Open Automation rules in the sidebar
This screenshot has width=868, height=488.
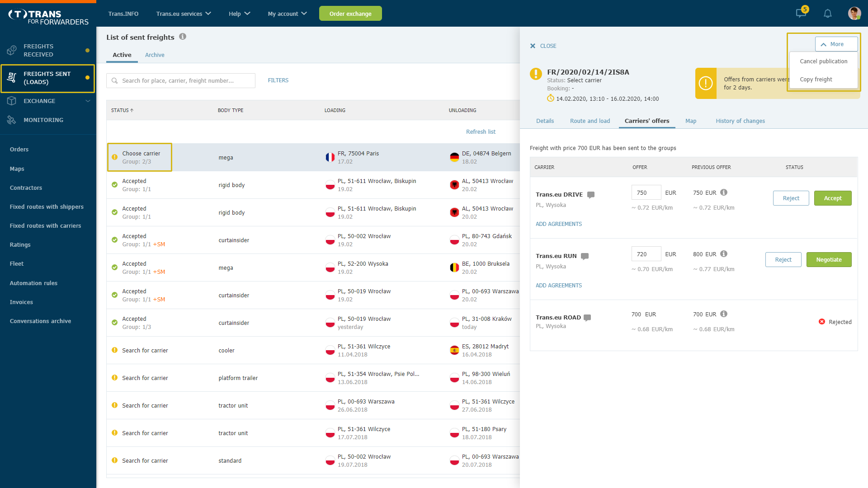33,283
